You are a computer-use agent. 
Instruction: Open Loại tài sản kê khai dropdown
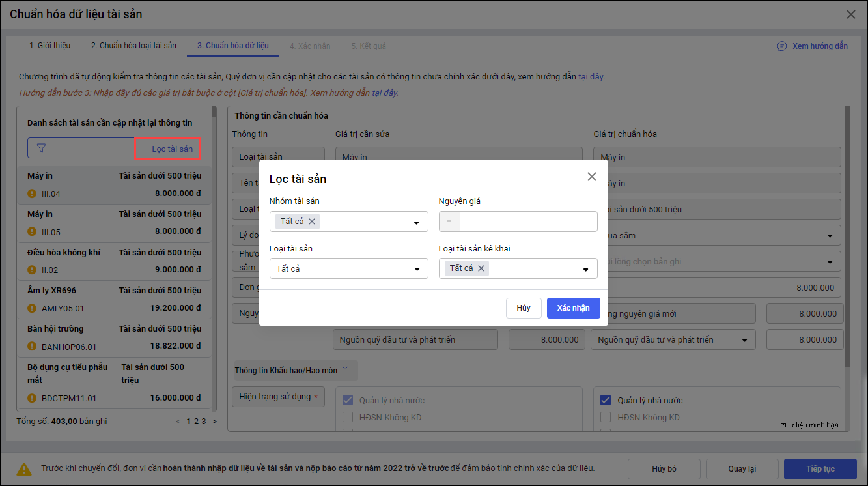[585, 269]
